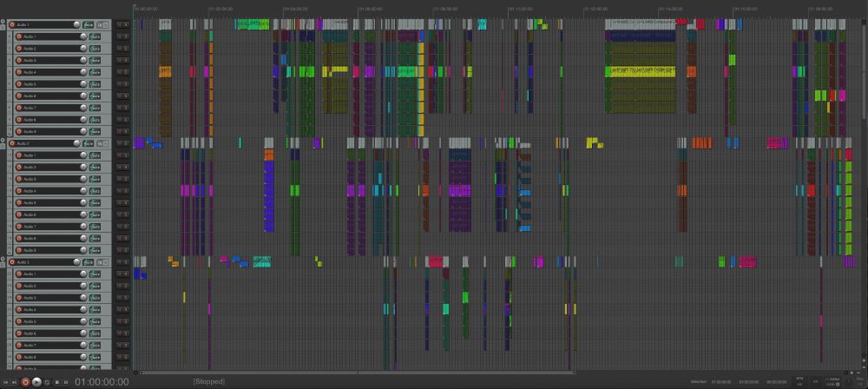Click green envelope button on Audio 8, second group
Screen dimensions: 868x389
tap(95, 238)
